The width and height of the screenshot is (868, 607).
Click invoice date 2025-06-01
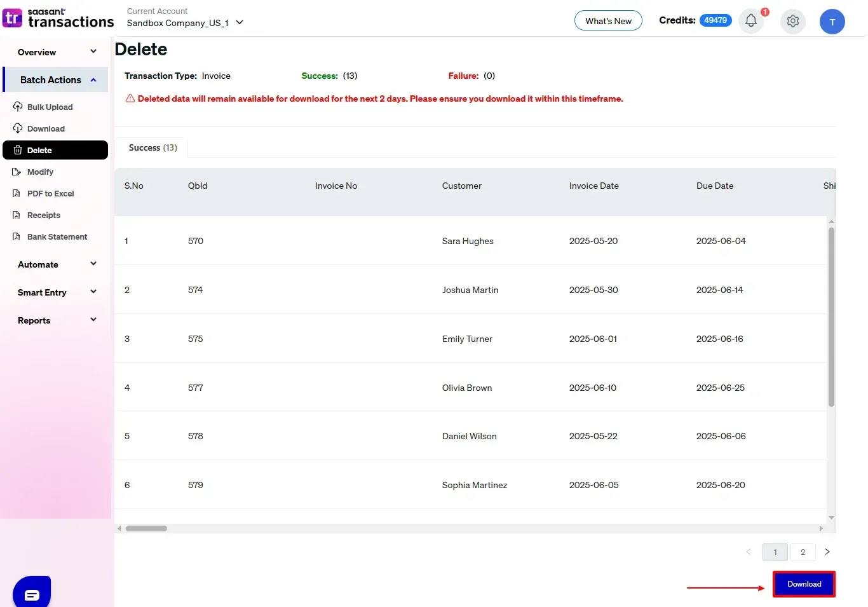click(x=593, y=339)
